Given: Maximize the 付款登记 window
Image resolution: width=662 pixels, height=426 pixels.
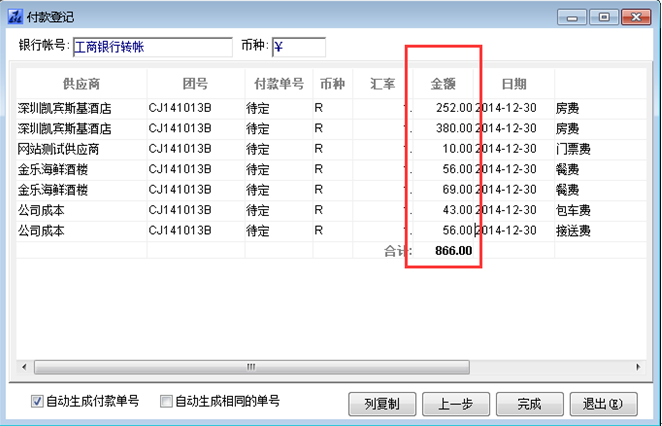Looking at the screenshot, I should (x=604, y=17).
